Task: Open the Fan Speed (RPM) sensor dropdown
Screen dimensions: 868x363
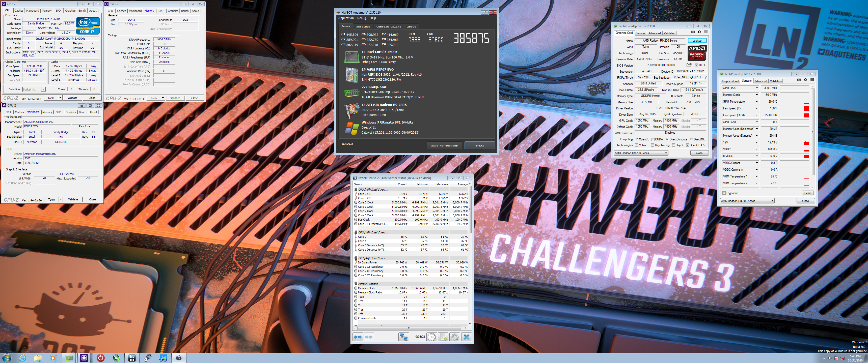Action: [756, 115]
